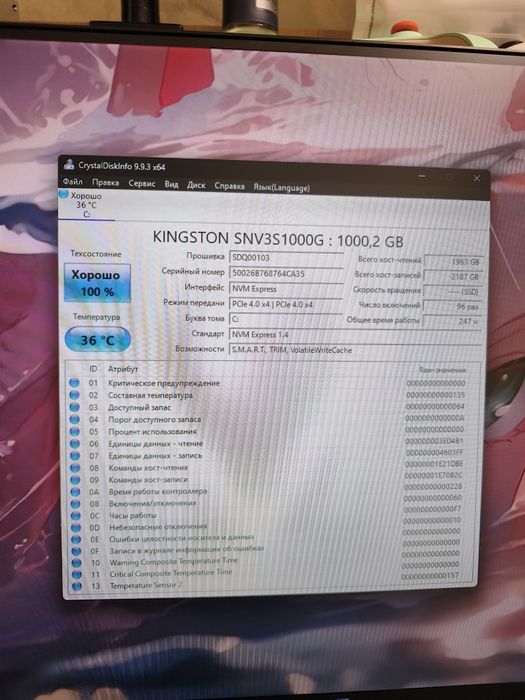Click status icon of row 0F error log entries
This screenshot has width=525, height=700.
click(76, 551)
